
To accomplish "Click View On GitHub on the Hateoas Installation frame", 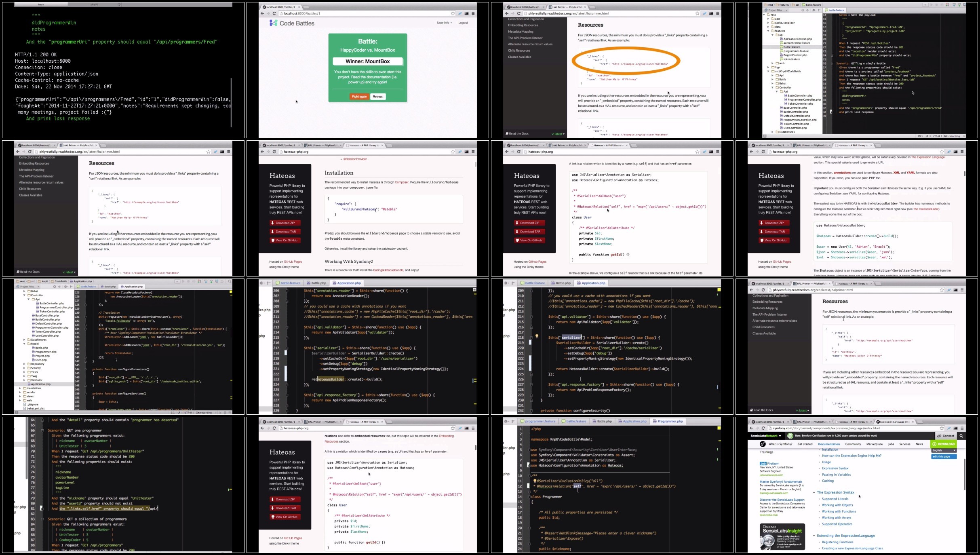I will (x=285, y=240).
